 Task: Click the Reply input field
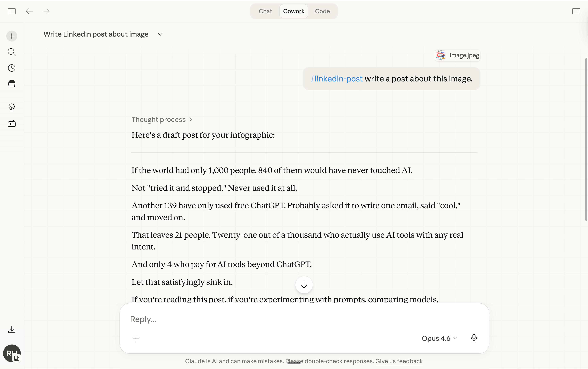[269, 319]
